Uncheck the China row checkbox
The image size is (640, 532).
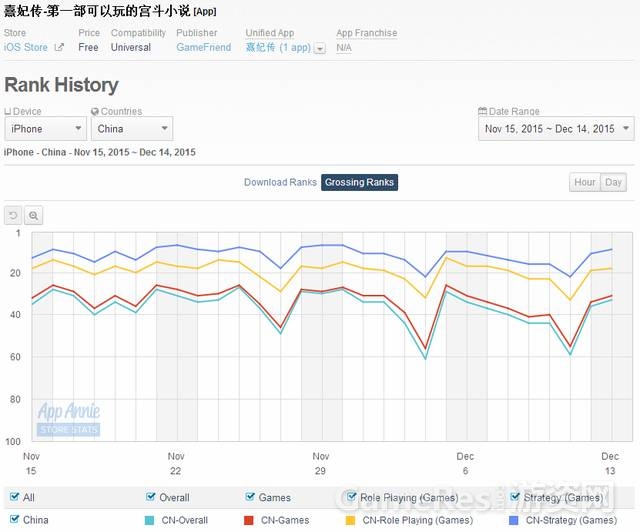(x=15, y=519)
